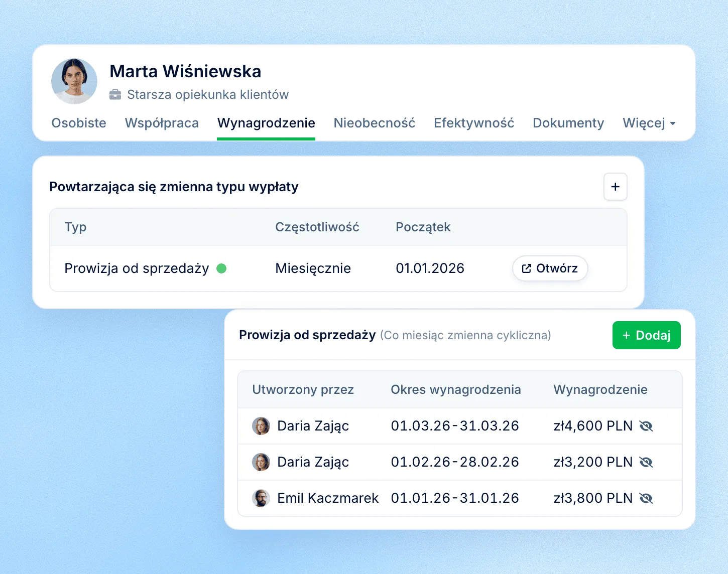Click the plus button to add pay type
728x574 pixels.
coord(616,187)
